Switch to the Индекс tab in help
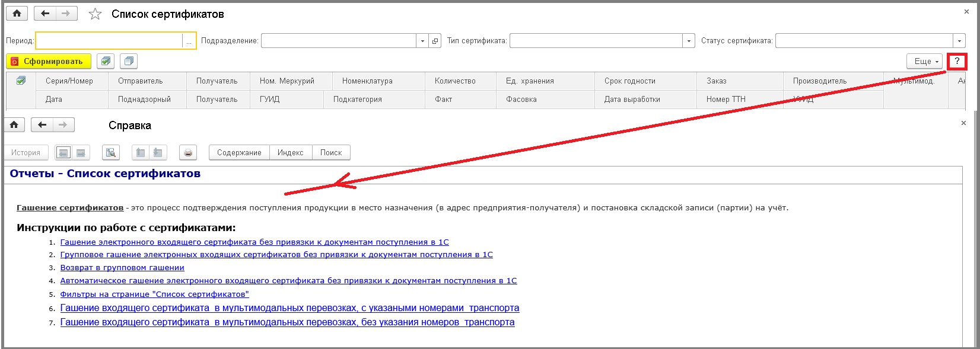980x349 pixels. 290,153
